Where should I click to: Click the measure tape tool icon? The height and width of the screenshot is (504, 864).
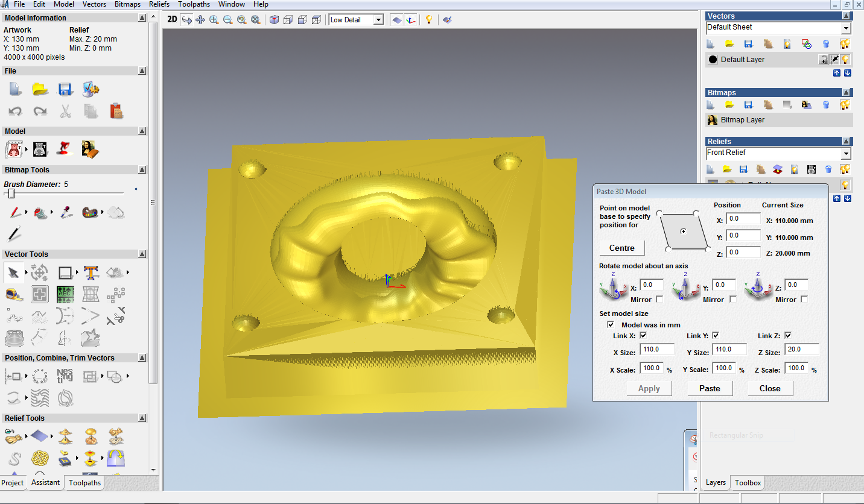click(x=14, y=295)
